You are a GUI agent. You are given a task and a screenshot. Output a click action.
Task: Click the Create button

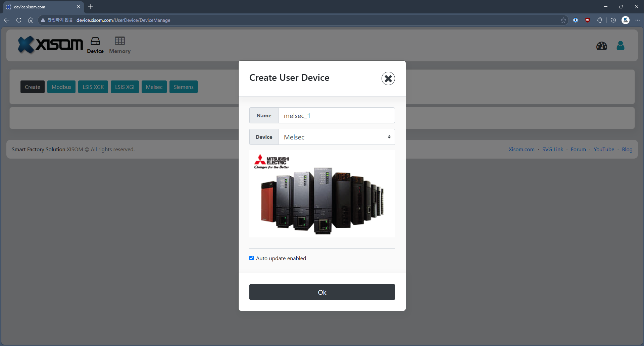click(33, 87)
